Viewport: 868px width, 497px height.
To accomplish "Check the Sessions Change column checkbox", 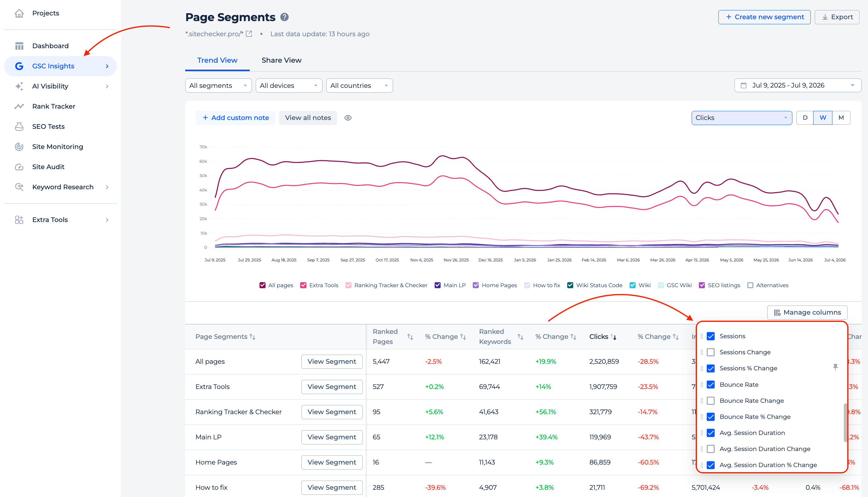I will point(711,352).
